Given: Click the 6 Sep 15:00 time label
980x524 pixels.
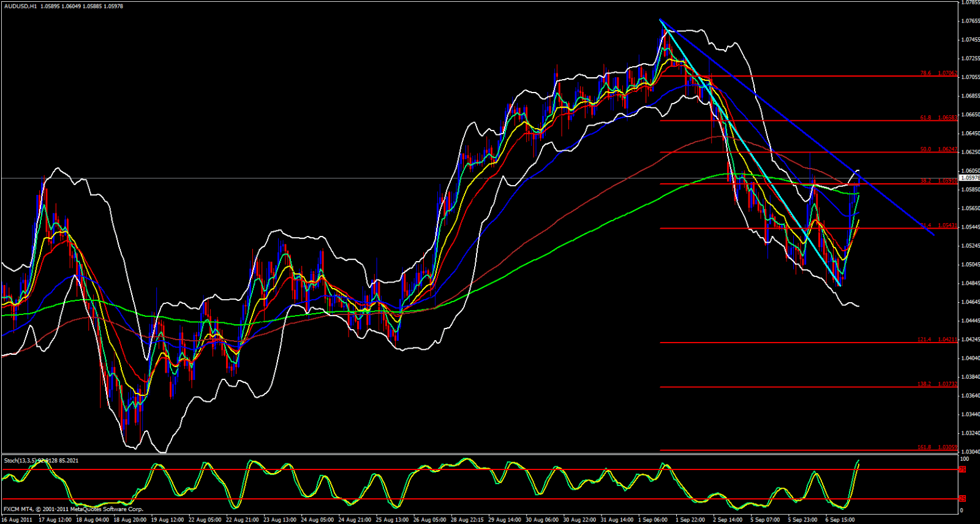Looking at the screenshot, I should point(840,520).
